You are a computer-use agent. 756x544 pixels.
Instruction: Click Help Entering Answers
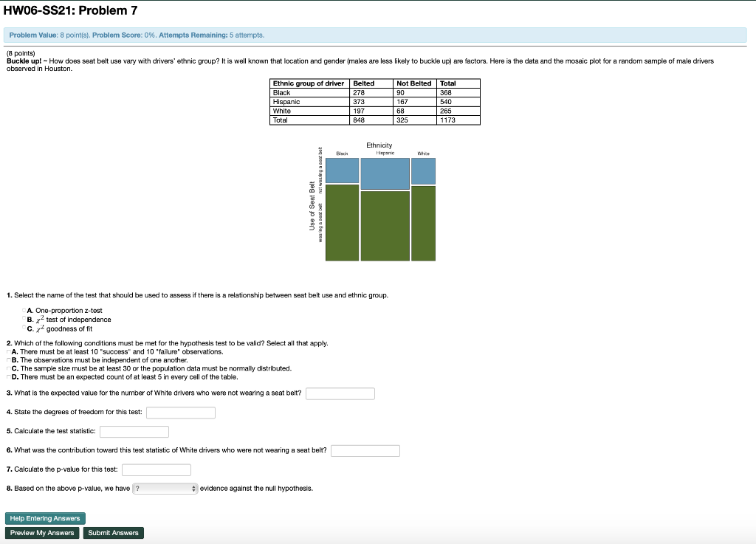[x=45, y=518]
